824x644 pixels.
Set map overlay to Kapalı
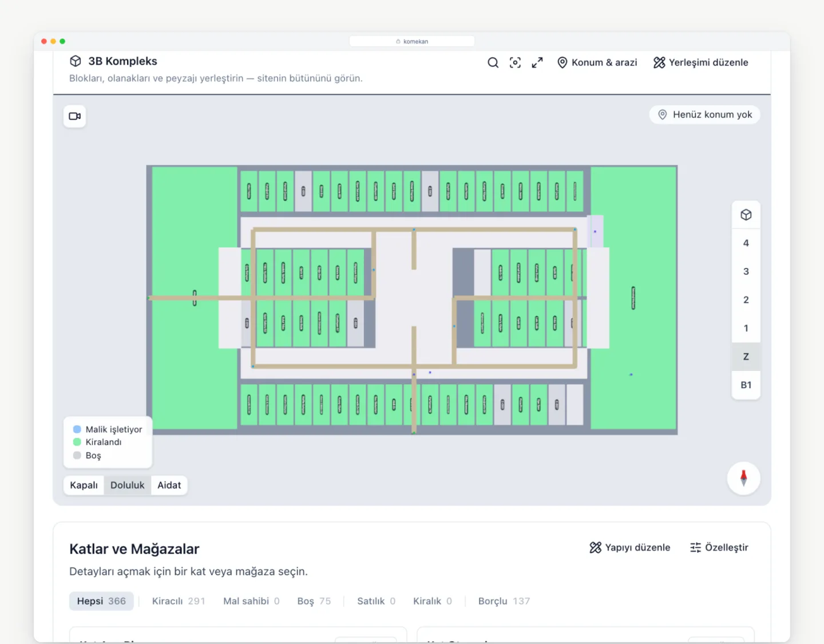84,485
